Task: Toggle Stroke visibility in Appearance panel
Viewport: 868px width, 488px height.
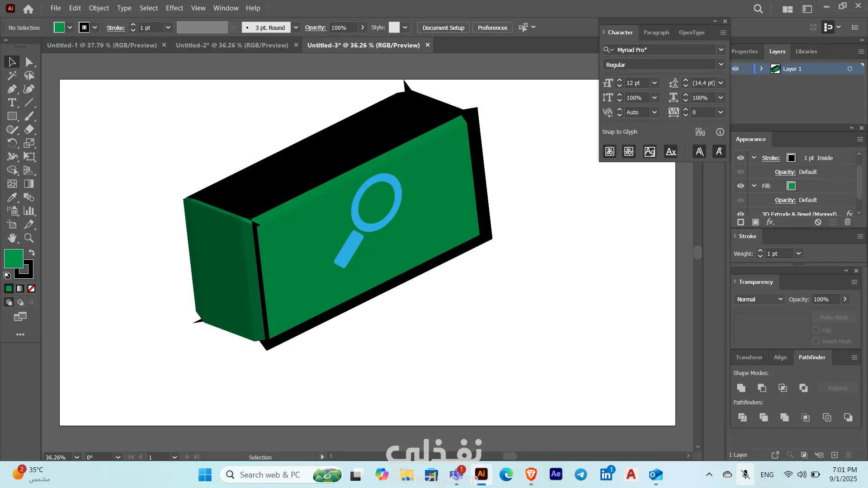Action: click(741, 158)
